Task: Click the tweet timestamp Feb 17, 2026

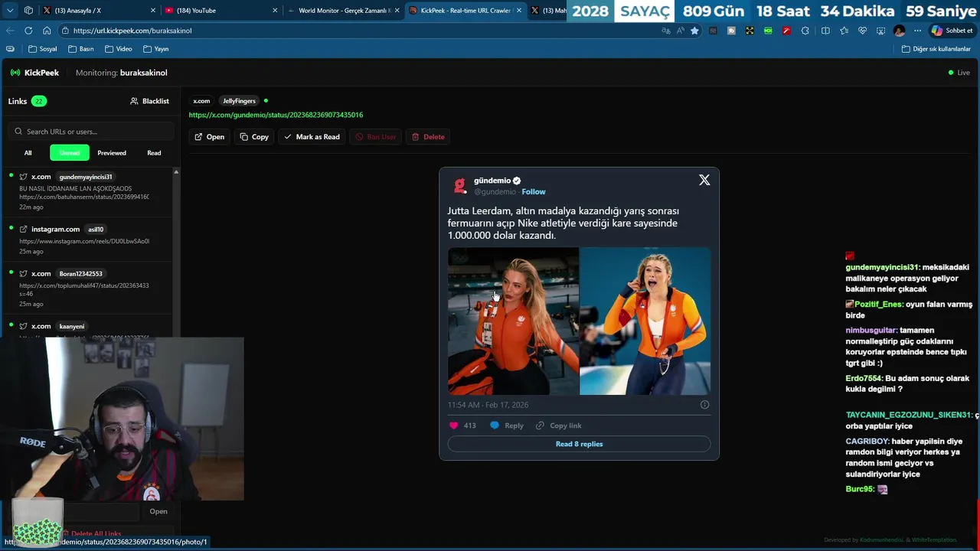Action: coord(488,405)
